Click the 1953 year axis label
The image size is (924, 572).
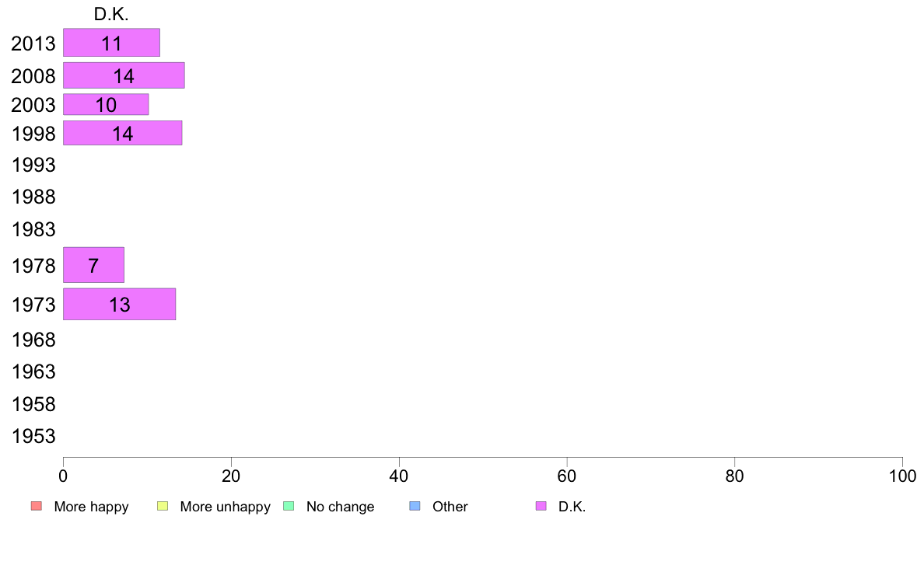33,436
